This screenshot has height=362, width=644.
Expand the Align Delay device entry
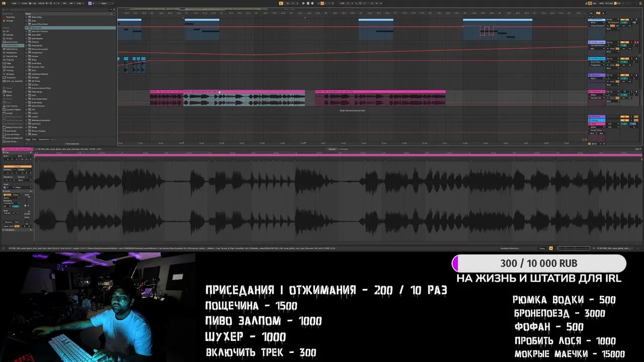(x=27, y=17)
